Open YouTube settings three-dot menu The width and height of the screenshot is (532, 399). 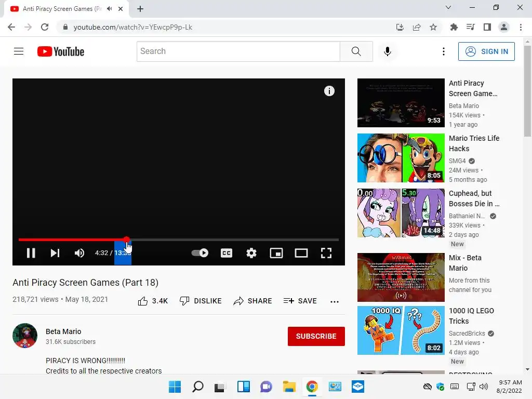[444, 51]
